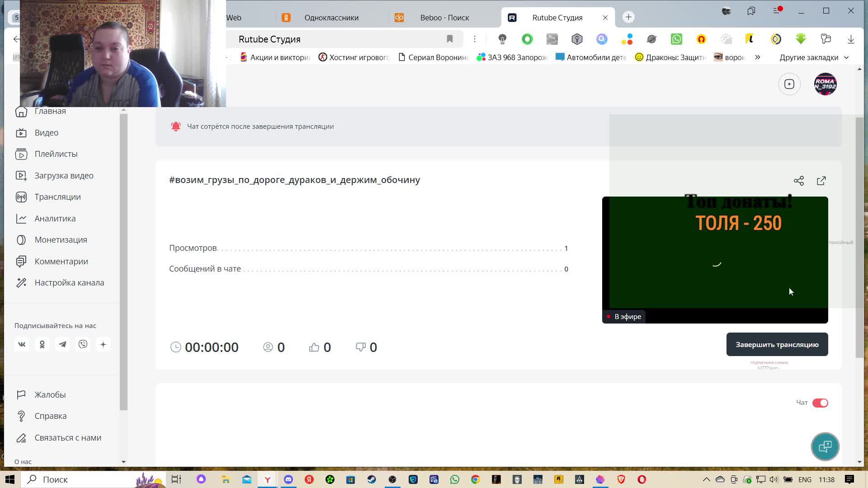Toggle the Чат switch off
868x488 pixels.
click(x=820, y=403)
